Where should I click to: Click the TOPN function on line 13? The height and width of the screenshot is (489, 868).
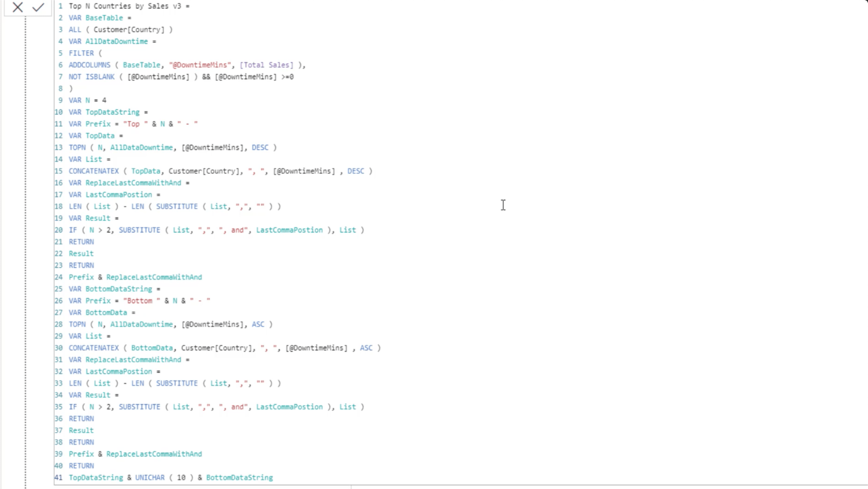tap(77, 148)
